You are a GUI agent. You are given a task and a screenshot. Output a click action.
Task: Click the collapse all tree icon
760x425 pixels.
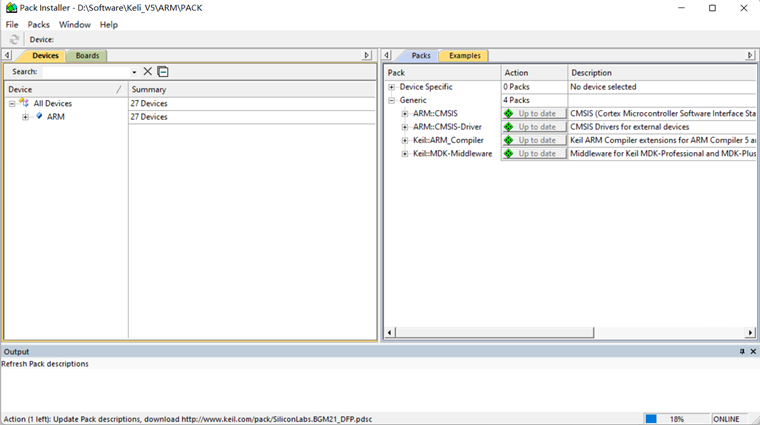tap(163, 72)
